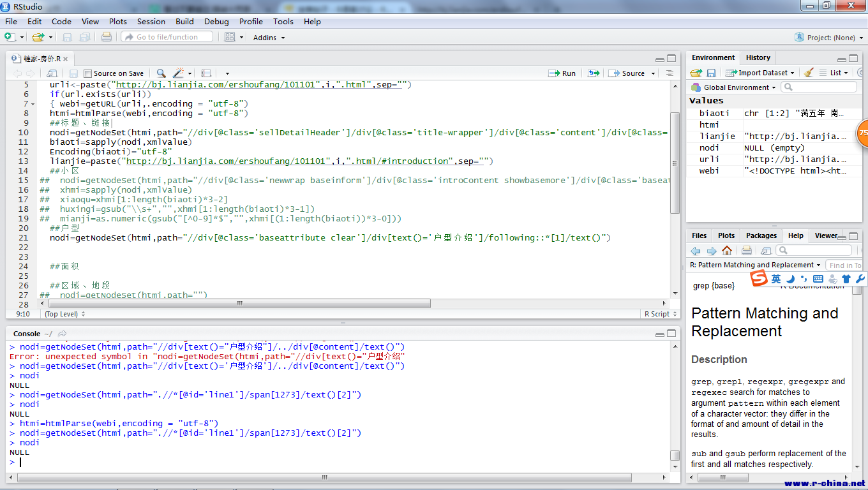Click the Sogou IME wrench settings icon
Viewport: 868px width, 490px height.
click(860, 279)
